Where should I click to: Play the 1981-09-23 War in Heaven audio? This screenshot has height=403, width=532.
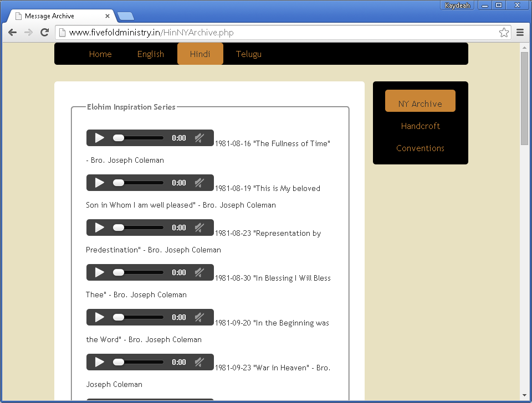(x=99, y=362)
